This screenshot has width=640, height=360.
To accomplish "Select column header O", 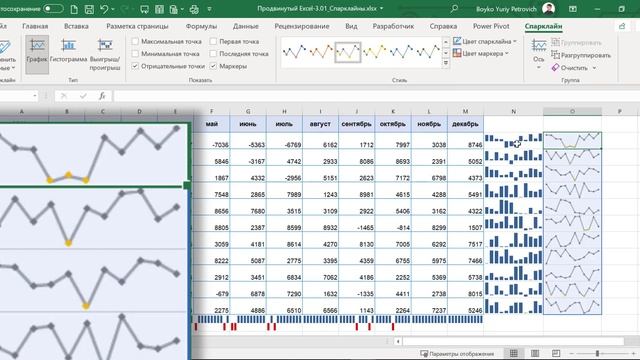I will (x=572, y=111).
